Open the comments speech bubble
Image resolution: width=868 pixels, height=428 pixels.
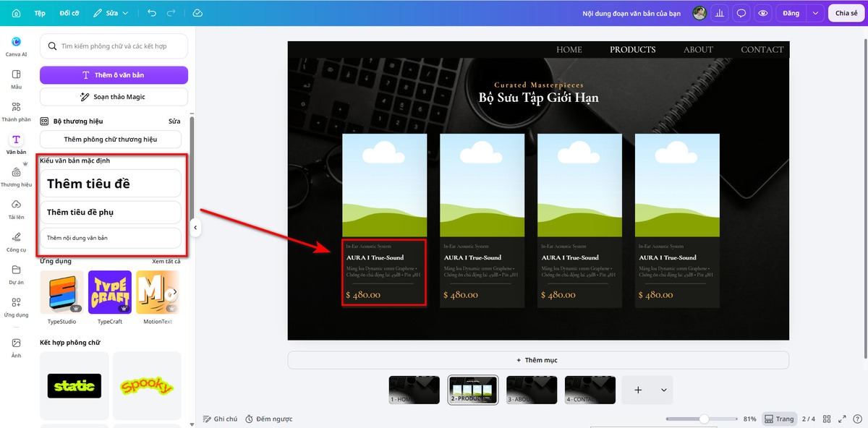[x=741, y=13]
